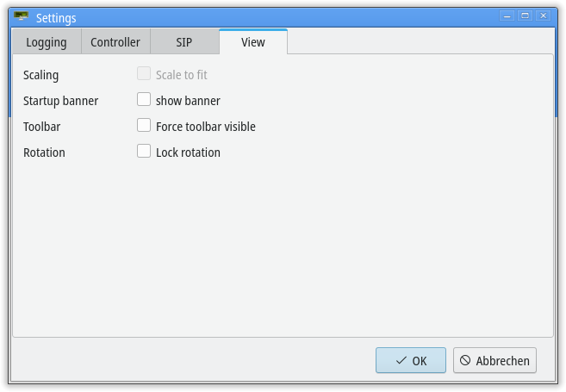The height and width of the screenshot is (392, 566).
Task: Cancel changes with the Abbrechen button
Action: pyautogui.click(x=494, y=360)
